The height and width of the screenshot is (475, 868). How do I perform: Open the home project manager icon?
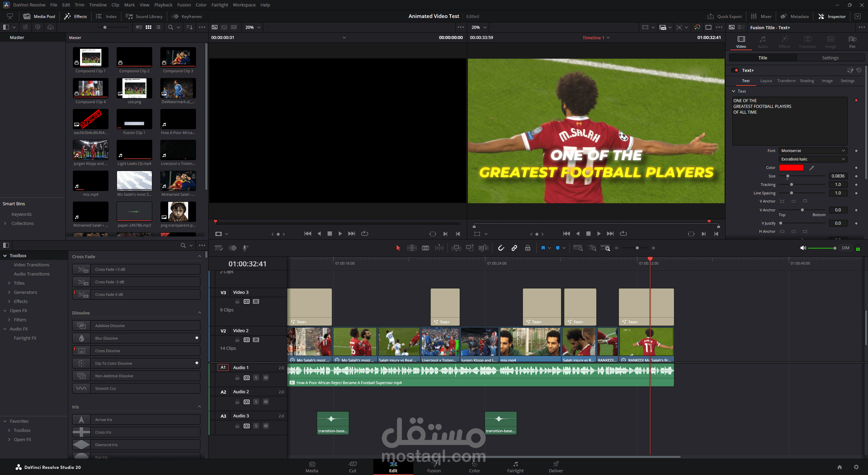tap(840, 467)
